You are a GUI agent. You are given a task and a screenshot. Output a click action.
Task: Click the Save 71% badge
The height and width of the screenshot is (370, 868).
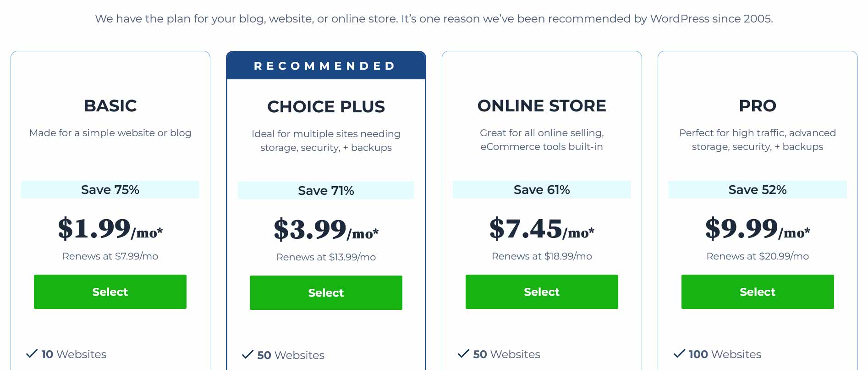pos(326,191)
